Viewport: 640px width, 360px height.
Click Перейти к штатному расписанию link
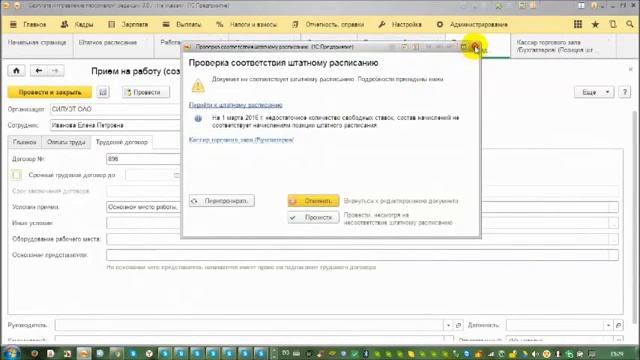click(236, 105)
